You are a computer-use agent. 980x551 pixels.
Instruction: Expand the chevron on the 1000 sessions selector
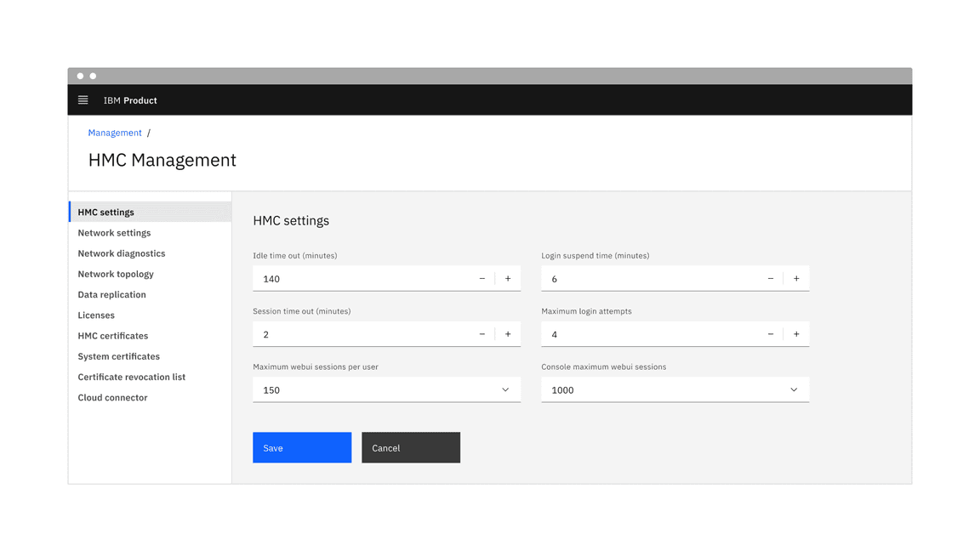click(x=794, y=389)
